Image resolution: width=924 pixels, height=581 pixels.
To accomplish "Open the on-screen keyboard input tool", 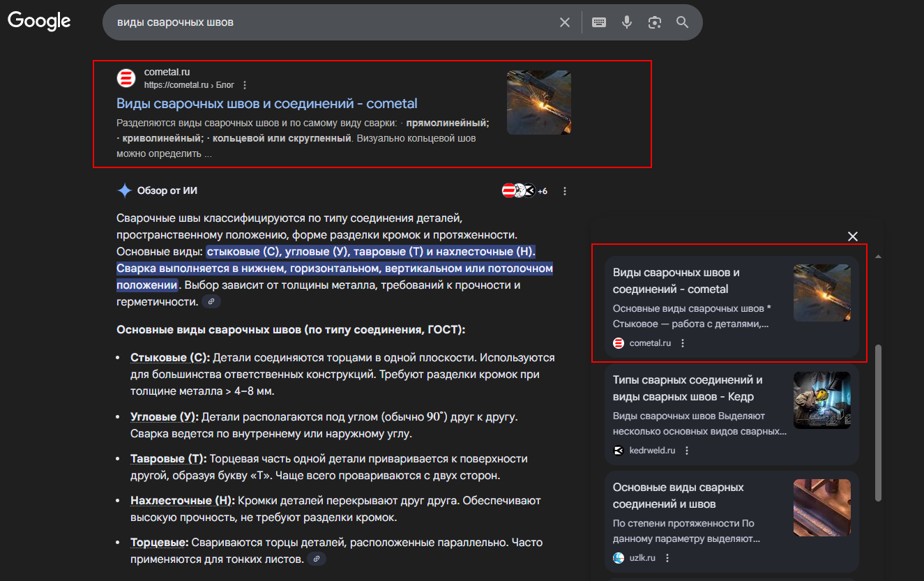I will click(599, 22).
